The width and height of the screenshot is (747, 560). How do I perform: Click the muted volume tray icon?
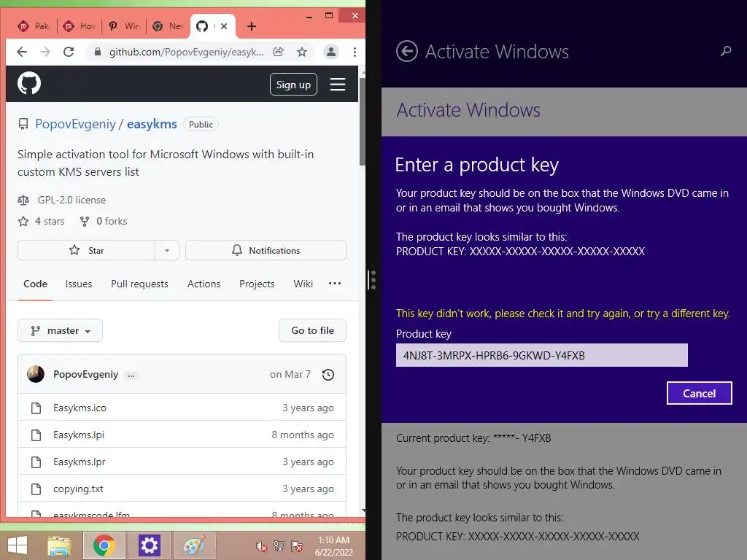pos(261,546)
